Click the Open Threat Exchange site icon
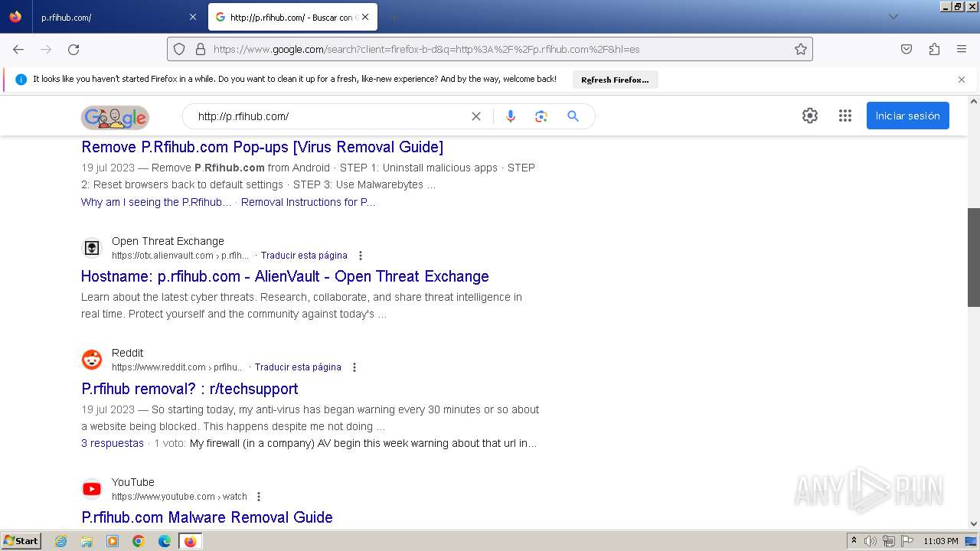 [92, 248]
